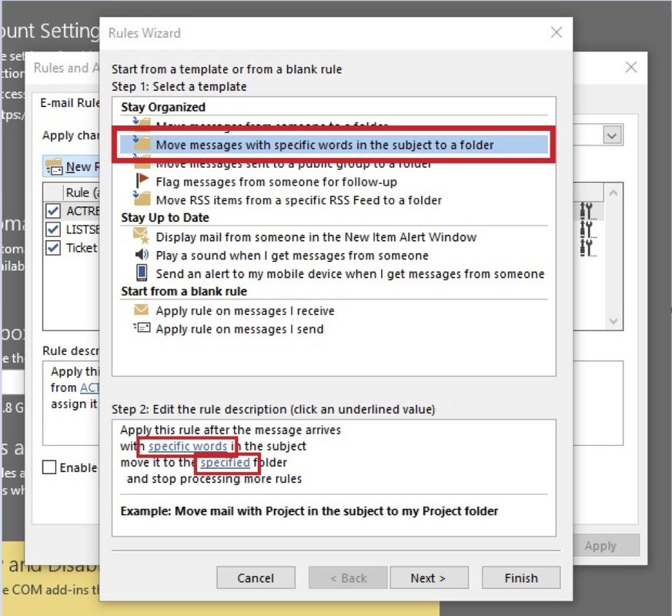The image size is (672, 616).
Task: Click the speaker play sound icon
Action: (x=141, y=255)
